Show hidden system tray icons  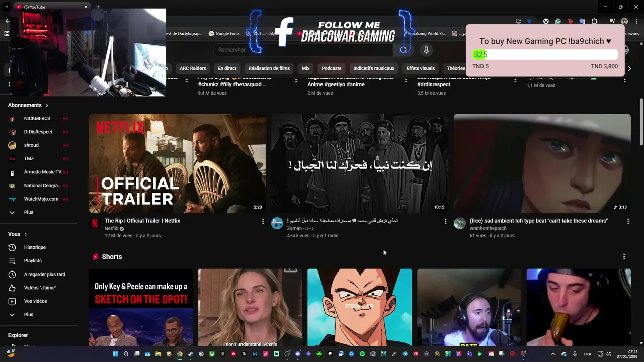[553, 354]
